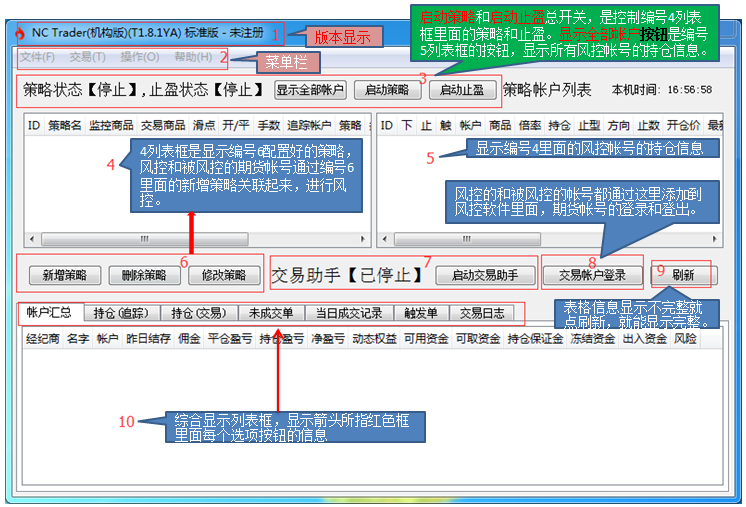Click the 追踪帐户 column header
This screenshot has width=746, height=507.
(x=309, y=126)
